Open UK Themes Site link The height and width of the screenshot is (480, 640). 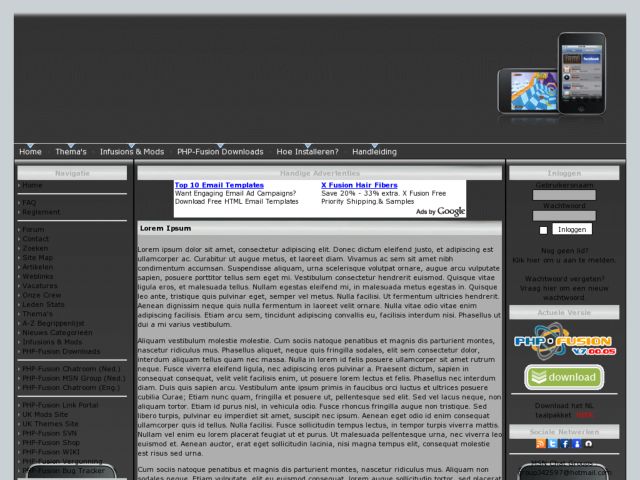(50, 424)
